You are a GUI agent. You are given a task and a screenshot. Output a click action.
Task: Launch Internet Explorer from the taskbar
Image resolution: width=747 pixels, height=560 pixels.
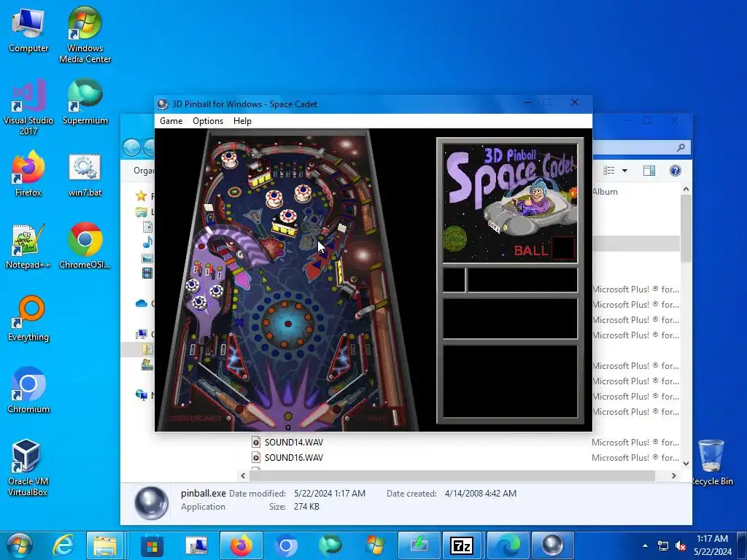point(63,545)
